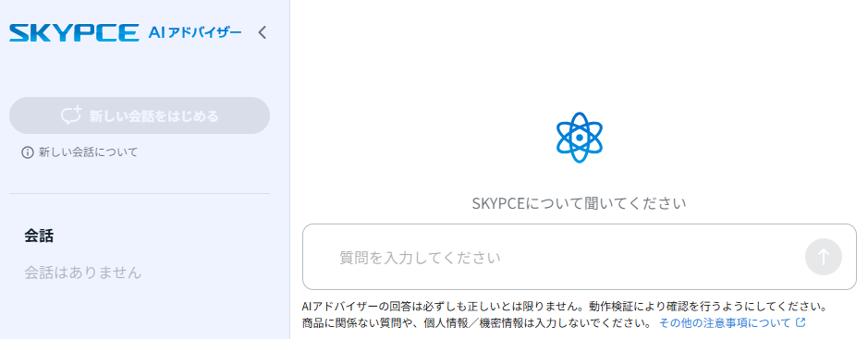Click the SKYPCE logo
Viewport: 868px width, 339px height.
coord(74,32)
